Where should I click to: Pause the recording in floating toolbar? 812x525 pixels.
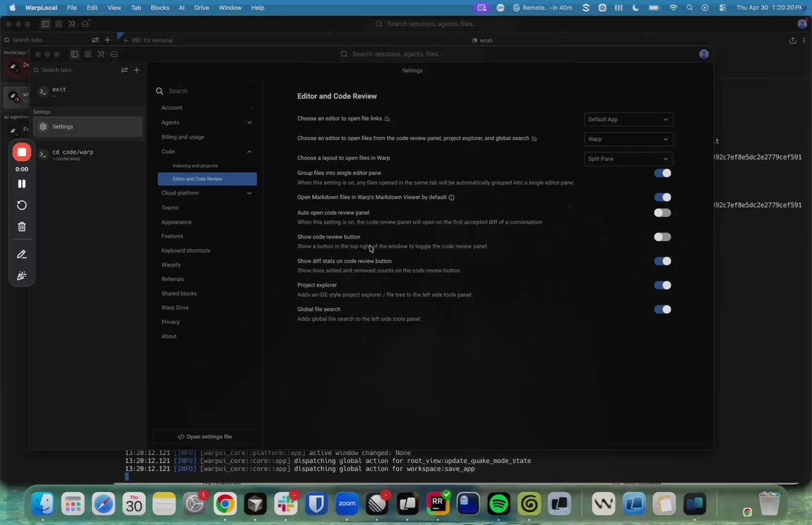pos(22,184)
